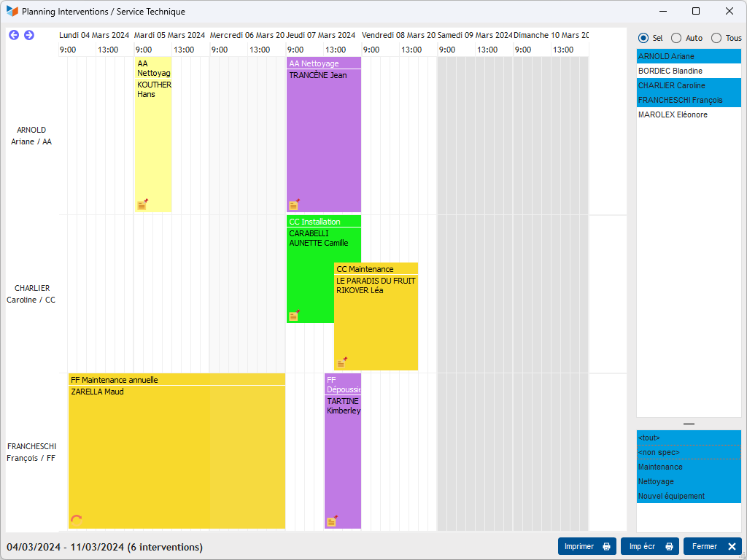Go to next week with right arrow

click(29, 35)
